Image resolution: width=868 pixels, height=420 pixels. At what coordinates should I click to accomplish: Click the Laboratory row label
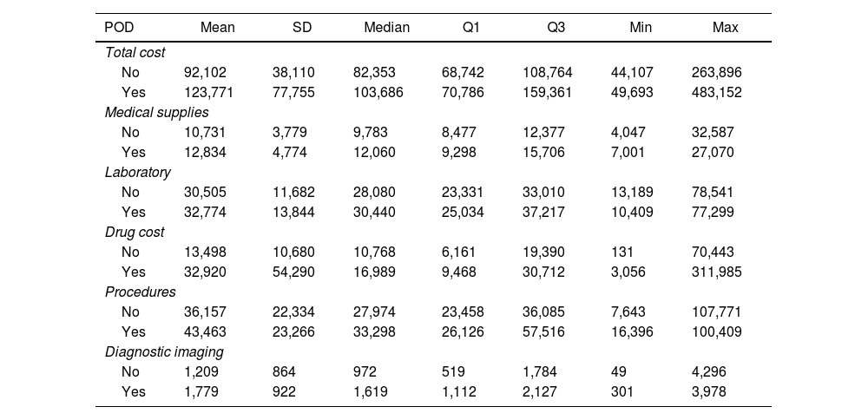click(x=138, y=172)
